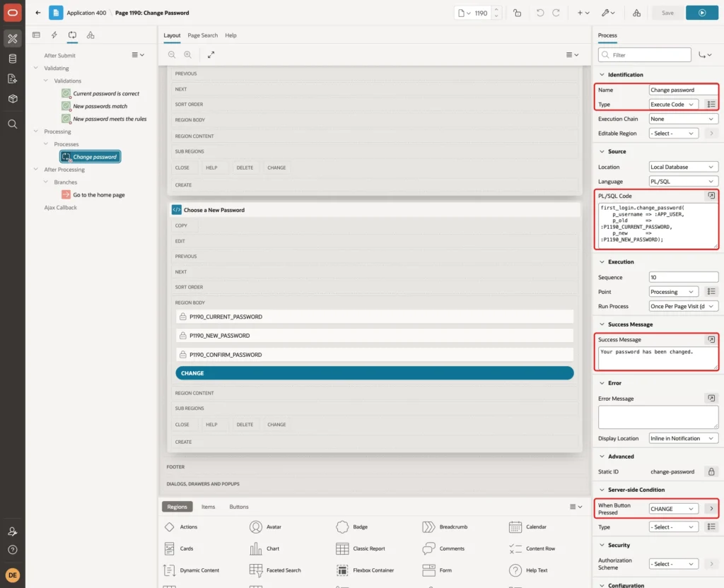Screen dimensions: 724x588
Task: Switch to the Layout tab
Action: (172, 35)
